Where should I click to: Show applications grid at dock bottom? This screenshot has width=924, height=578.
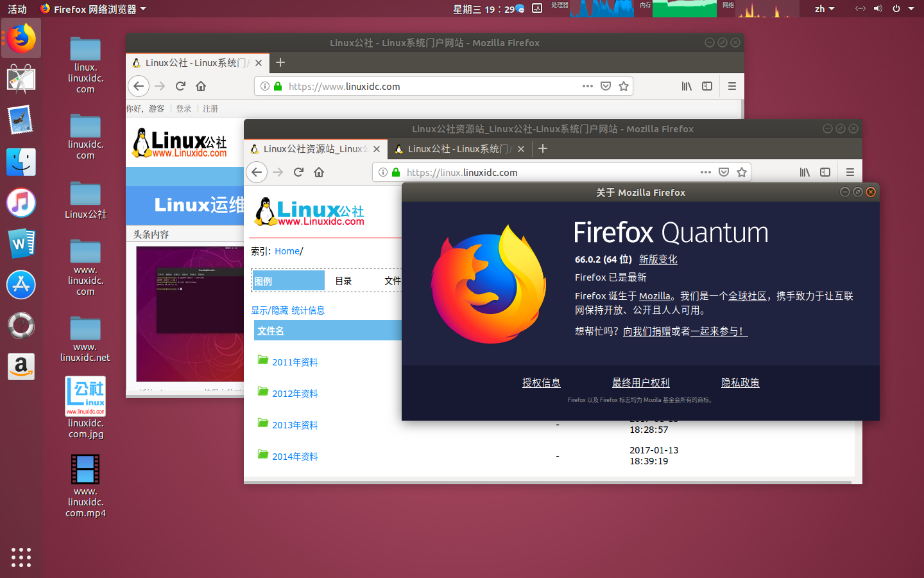click(21, 557)
